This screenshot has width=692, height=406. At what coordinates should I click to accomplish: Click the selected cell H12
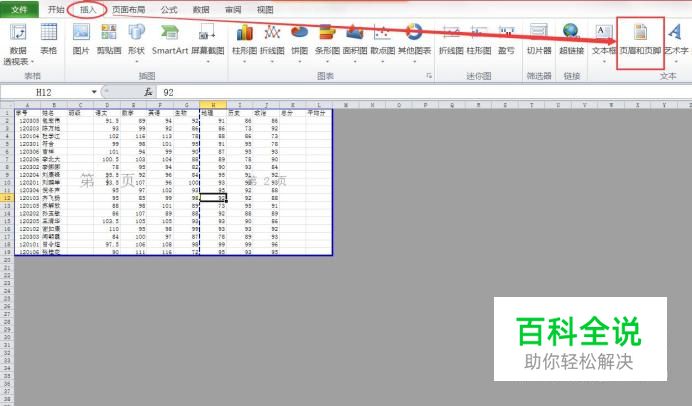coord(213,198)
